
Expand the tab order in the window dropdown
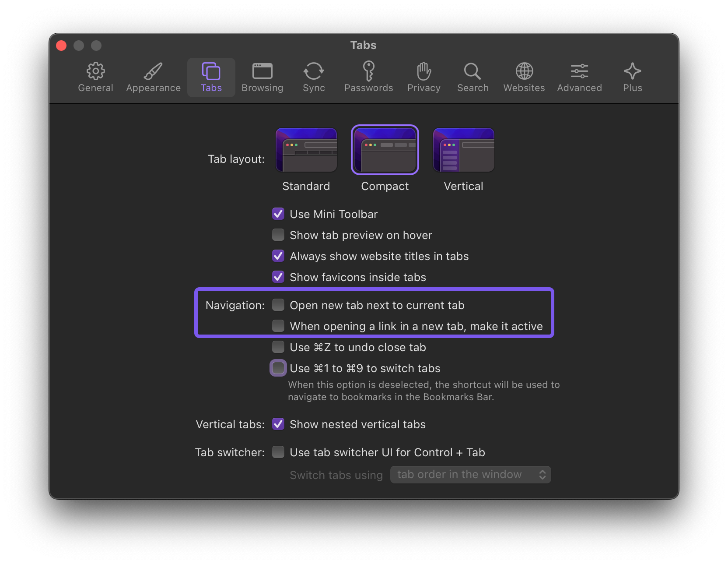[470, 475]
